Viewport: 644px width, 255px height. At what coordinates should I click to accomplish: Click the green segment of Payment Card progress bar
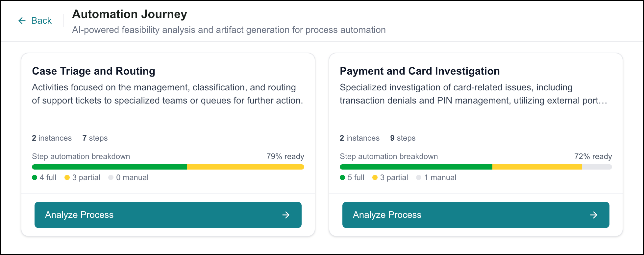click(416, 167)
